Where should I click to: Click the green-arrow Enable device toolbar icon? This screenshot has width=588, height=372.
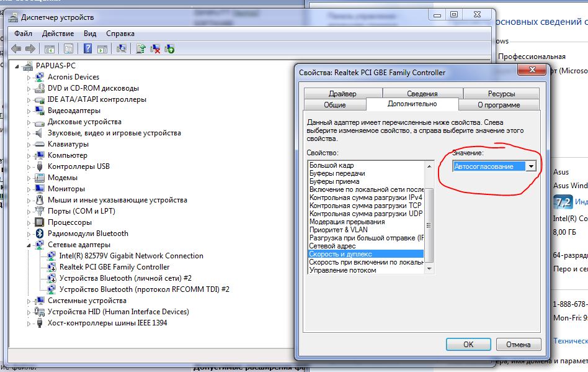click(x=169, y=48)
